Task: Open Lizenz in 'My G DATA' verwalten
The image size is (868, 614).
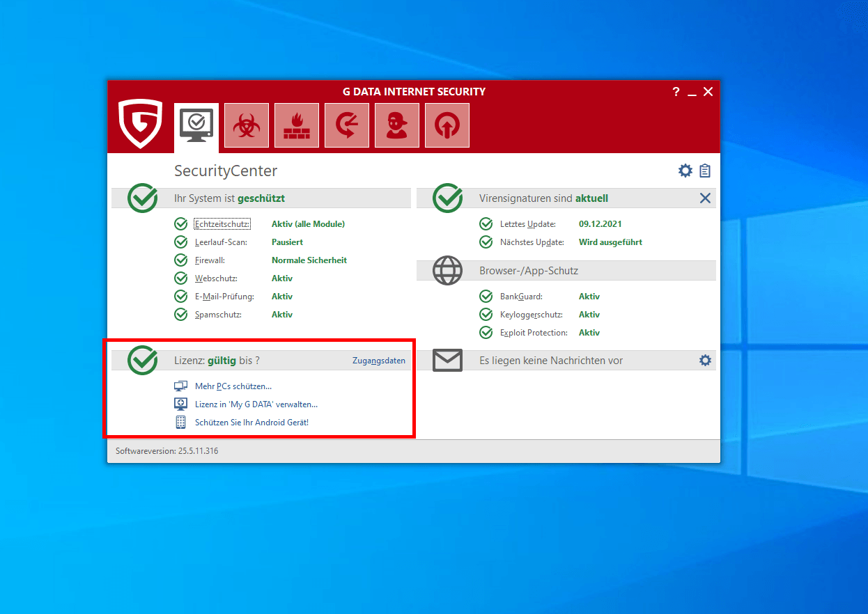Action: [256, 404]
